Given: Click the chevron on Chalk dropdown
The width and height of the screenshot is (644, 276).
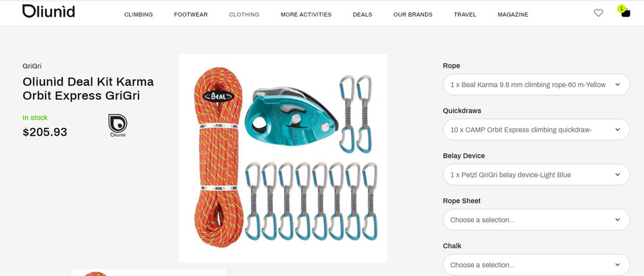Looking at the screenshot, I should point(618,265).
